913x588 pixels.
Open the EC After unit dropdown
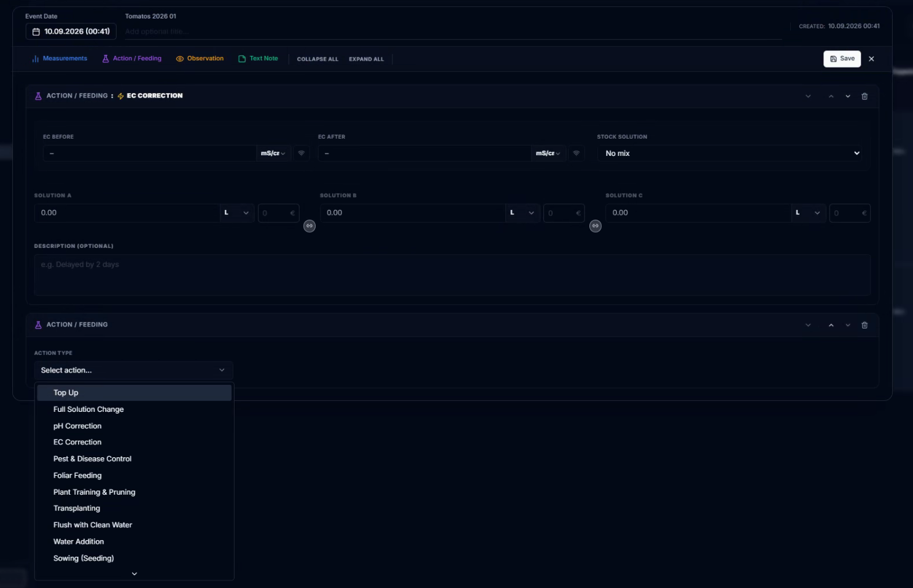pyautogui.click(x=548, y=153)
